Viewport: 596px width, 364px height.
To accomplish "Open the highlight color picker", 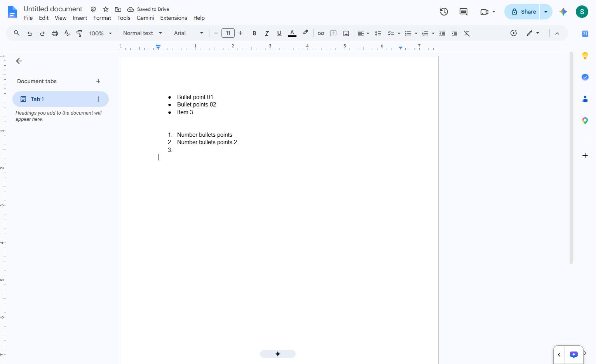I will tap(305, 33).
